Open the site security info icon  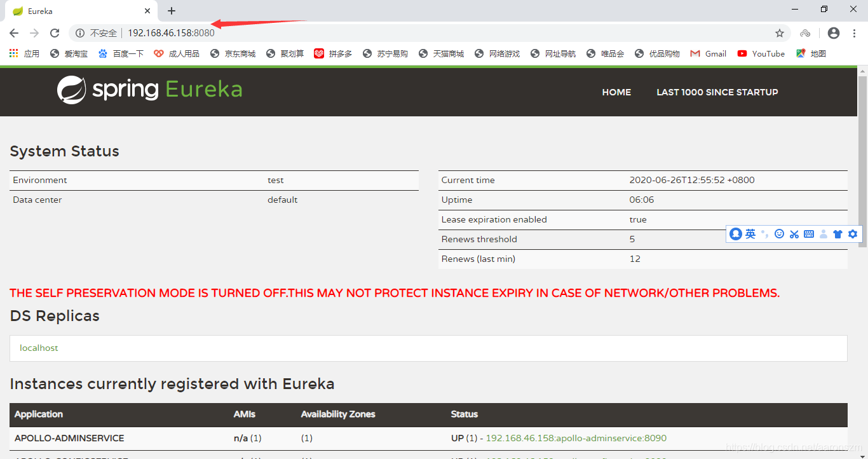pyautogui.click(x=80, y=33)
